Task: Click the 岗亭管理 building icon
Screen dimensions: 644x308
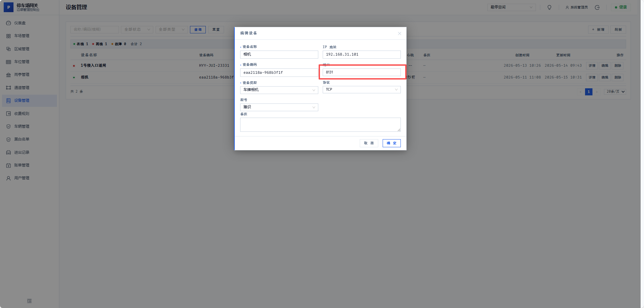Action: tap(8, 75)
